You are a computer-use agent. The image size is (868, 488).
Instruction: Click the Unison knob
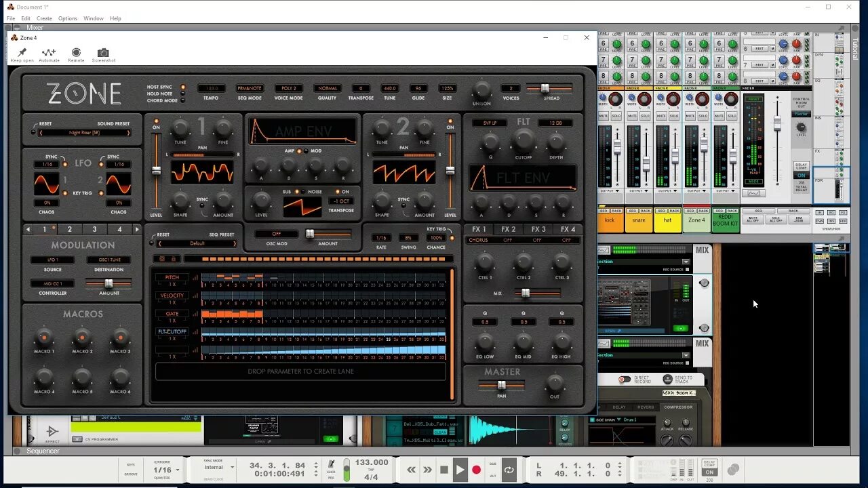[x=481, y=89]
